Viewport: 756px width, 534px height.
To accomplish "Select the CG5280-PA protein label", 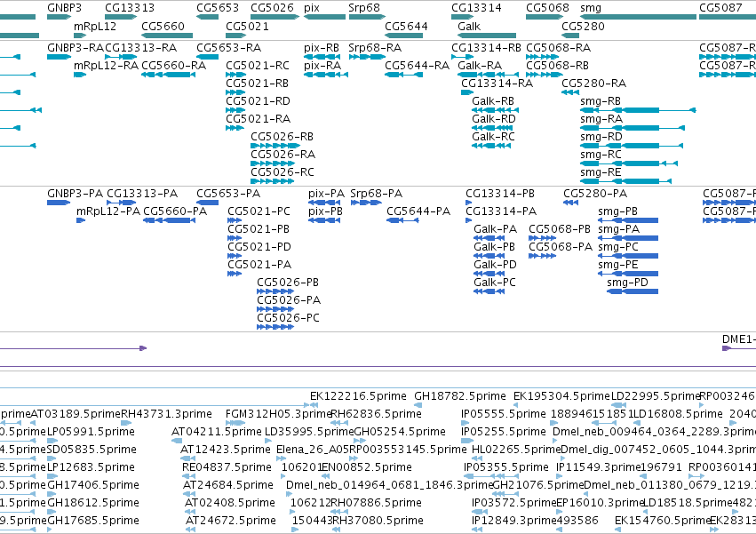I will pyautogui.click(x=595, y=194).
